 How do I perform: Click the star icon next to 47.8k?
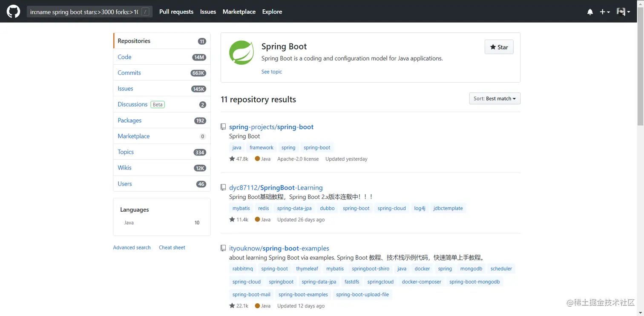pos(232,158)
